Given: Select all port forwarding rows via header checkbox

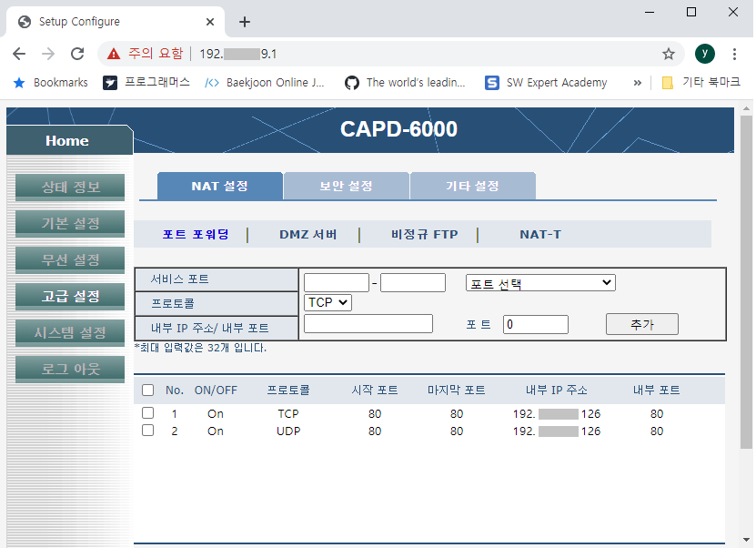Looking at the screenshot, I should point(148,390).
